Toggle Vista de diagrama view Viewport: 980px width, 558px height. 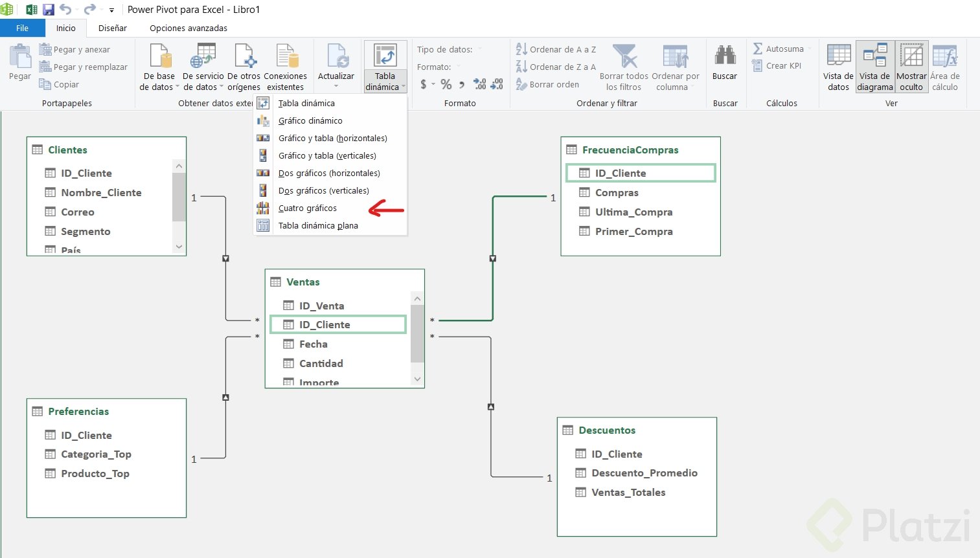(x=875, y=67)
